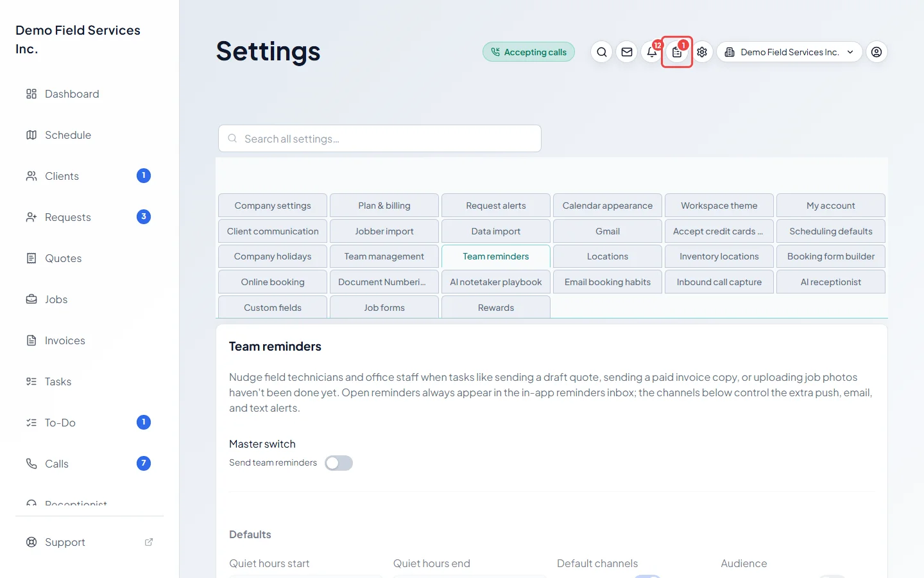Open the My account tab
The image size is (924, 578).
(831, 206)
